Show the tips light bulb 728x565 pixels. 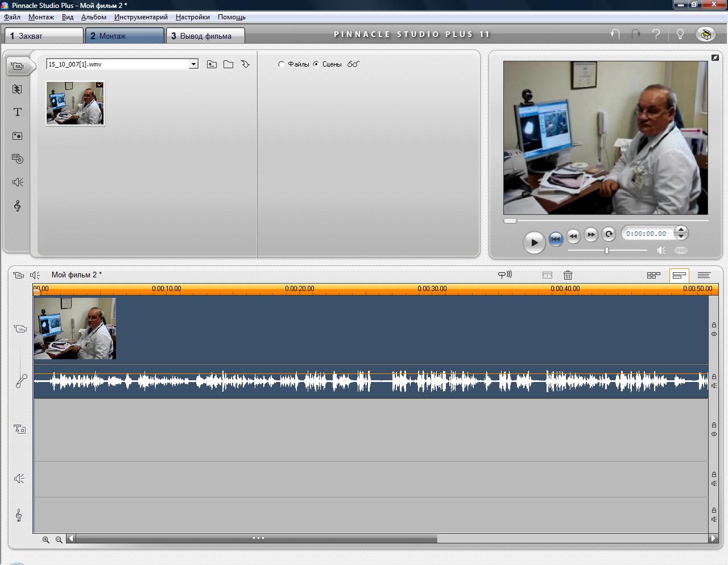[680, 34]
